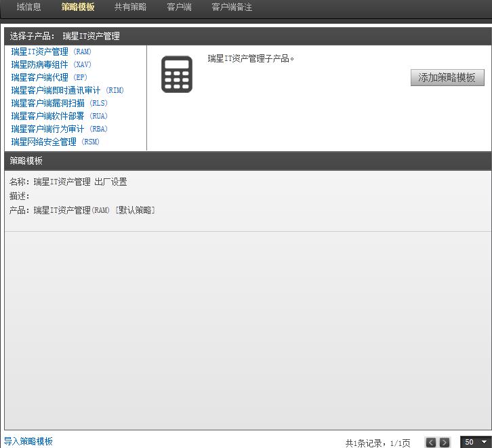Open the 50 page-size dropdown
492x448 pixels.
pyautogui.click(x=474, y=442)
